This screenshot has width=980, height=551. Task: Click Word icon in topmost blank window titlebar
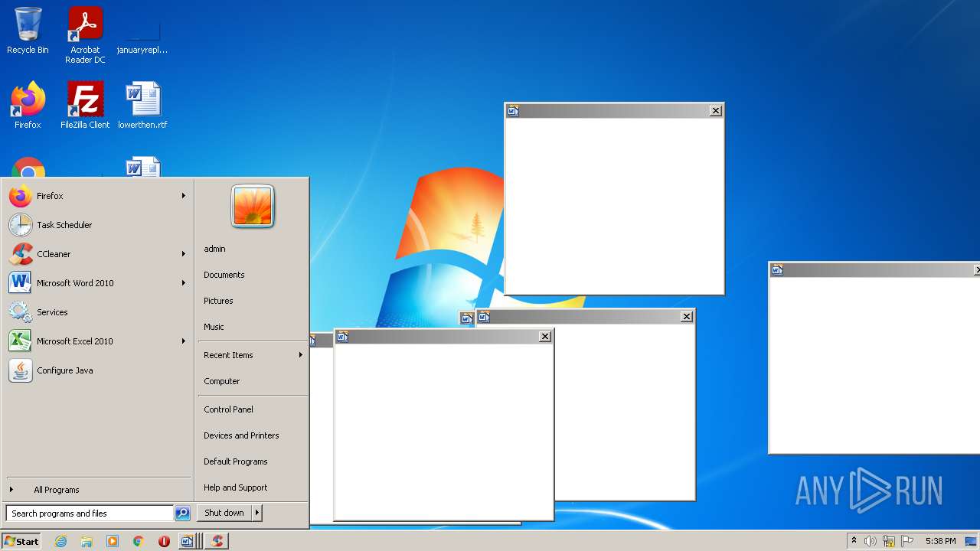(x=513, y=111)
